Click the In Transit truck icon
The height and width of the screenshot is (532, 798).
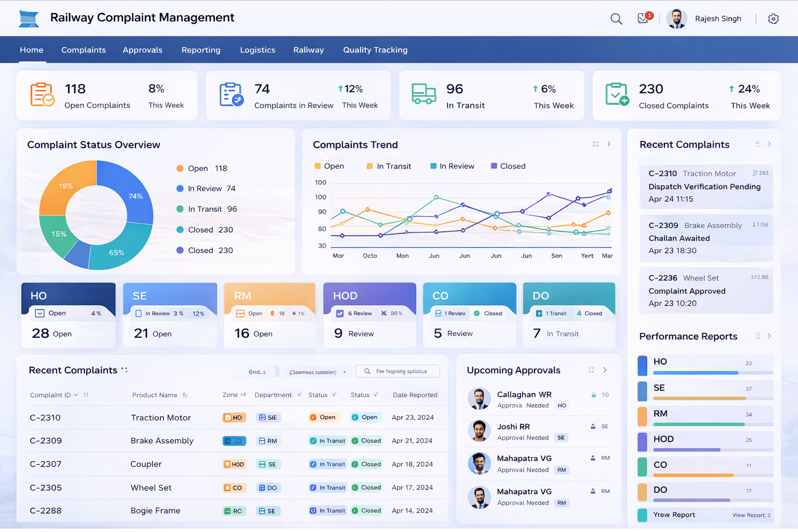tap(423, 94)
